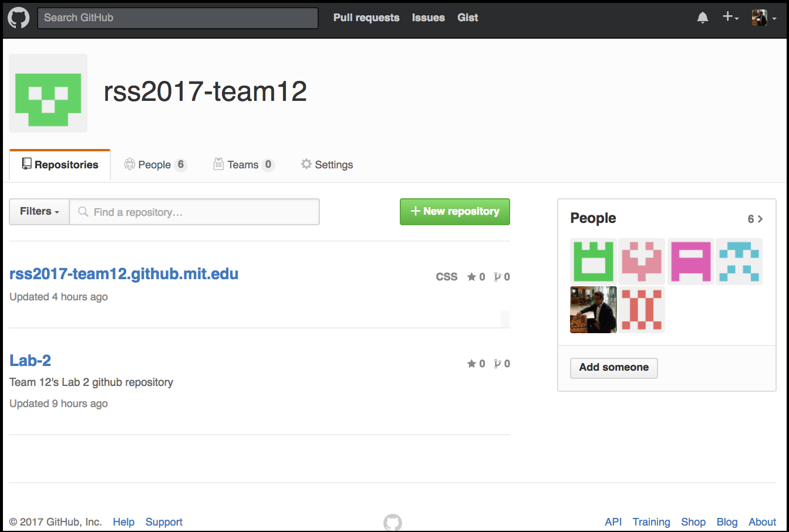The image size is (789, 532).
Task: Open rss2017-team12.github.mit.edu repository
Action: click(124, 274)
